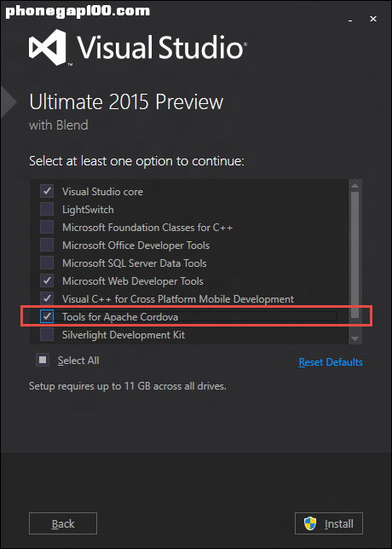Click the Reset Defaults link
Image resolution: width=392 pixels, height=549 pixels.
(x=331, y=362)
